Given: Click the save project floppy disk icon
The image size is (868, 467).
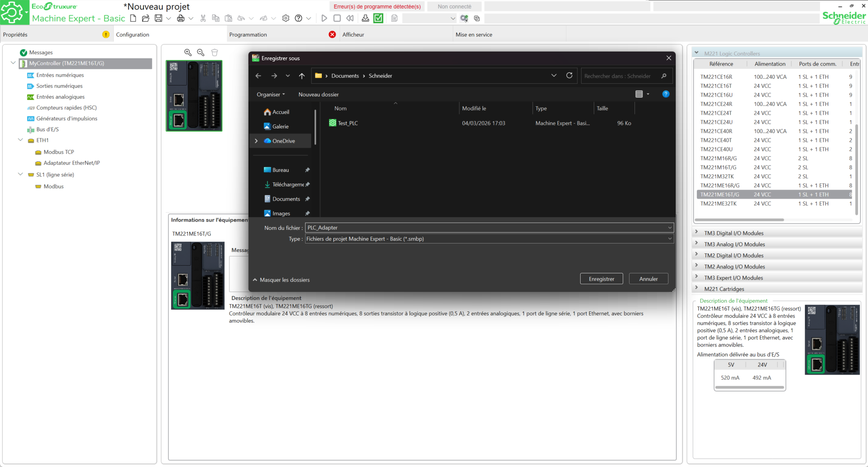Looking at the screenshot, I should (158, 18).
